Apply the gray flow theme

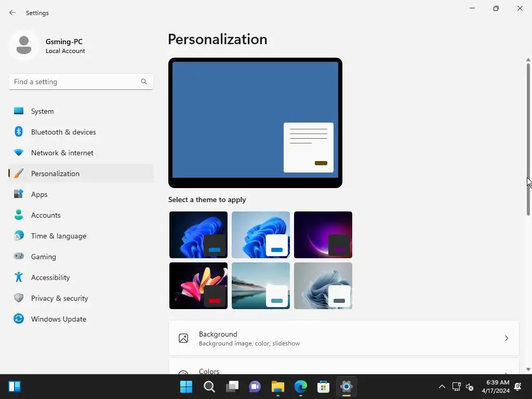(323, 286)
